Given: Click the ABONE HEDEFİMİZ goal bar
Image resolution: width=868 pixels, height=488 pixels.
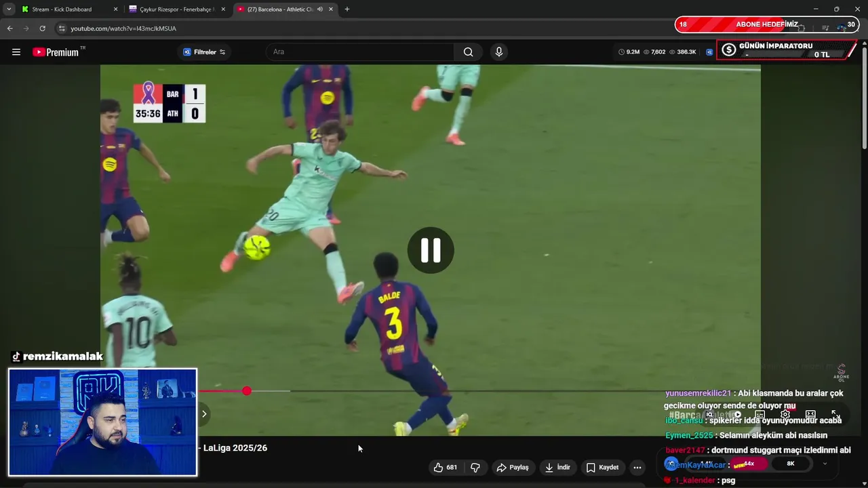Looking at the screenshot, I should (767, 24).
